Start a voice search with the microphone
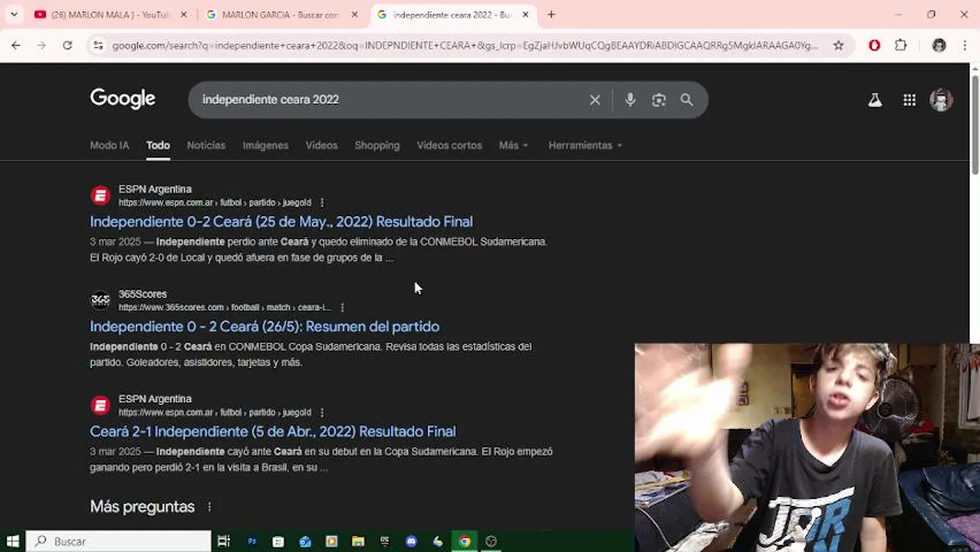Screen dimensions: 980x552 pos(630,100)
